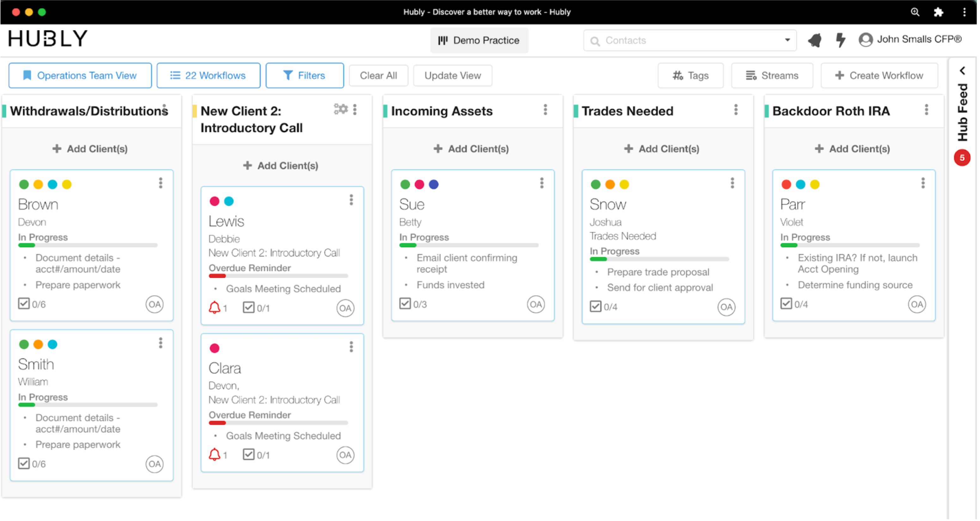Click the Hub Feed red 5 badge
The image size is (980, 521).
[962, 158]
